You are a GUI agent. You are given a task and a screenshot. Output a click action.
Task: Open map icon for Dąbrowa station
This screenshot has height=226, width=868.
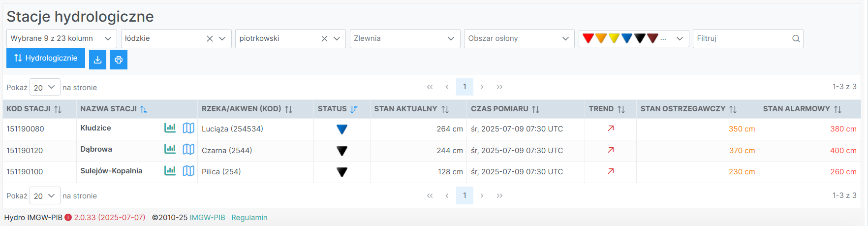[x=188, y=149]
